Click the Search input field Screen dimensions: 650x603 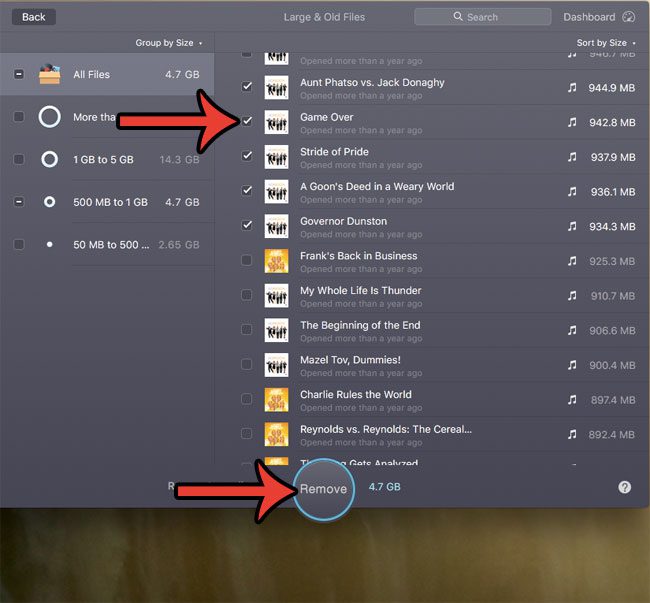pos(482,17)
